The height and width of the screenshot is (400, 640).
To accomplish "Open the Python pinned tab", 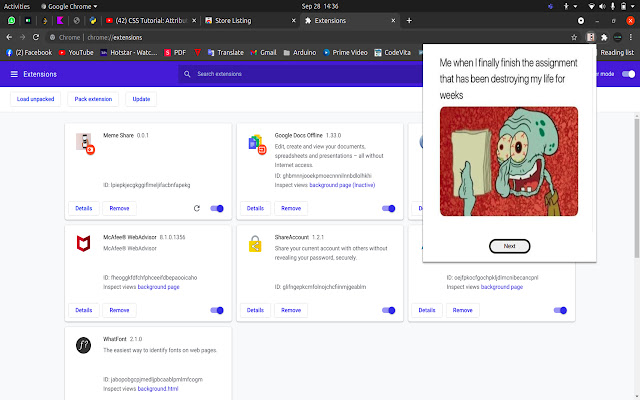I will point(93,20).
